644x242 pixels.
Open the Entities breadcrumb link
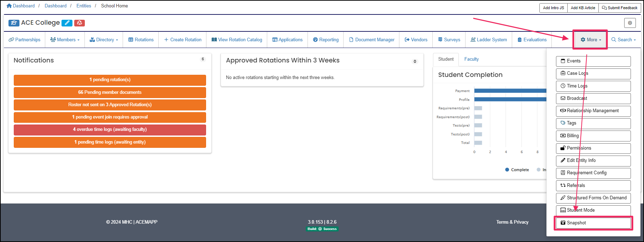(x=84, y=6)
